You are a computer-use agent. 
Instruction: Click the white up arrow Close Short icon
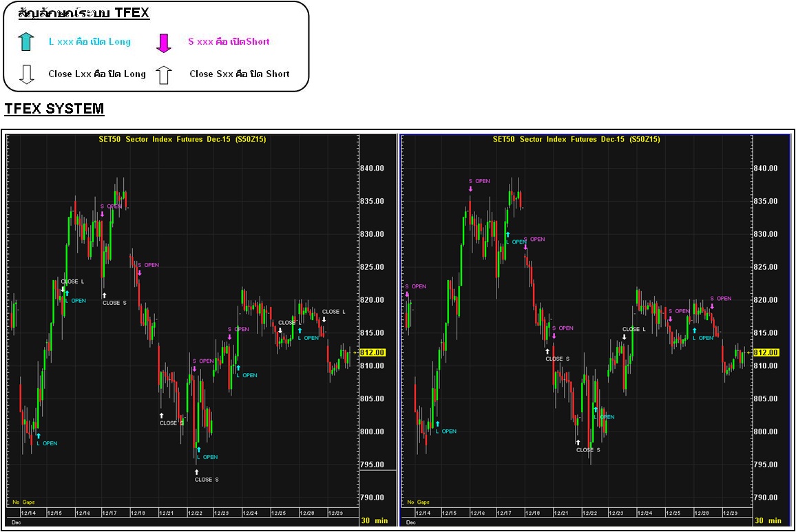pyautogui.click(x=163, y=74)
